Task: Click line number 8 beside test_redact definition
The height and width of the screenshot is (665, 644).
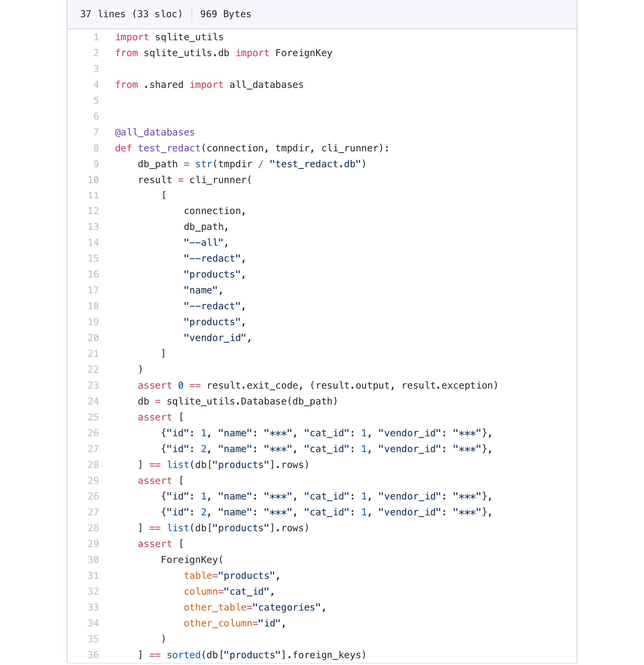Action: point(96,148)
